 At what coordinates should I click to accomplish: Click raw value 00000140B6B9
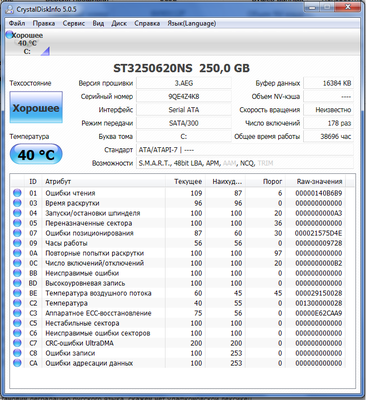tap(319, 193)
